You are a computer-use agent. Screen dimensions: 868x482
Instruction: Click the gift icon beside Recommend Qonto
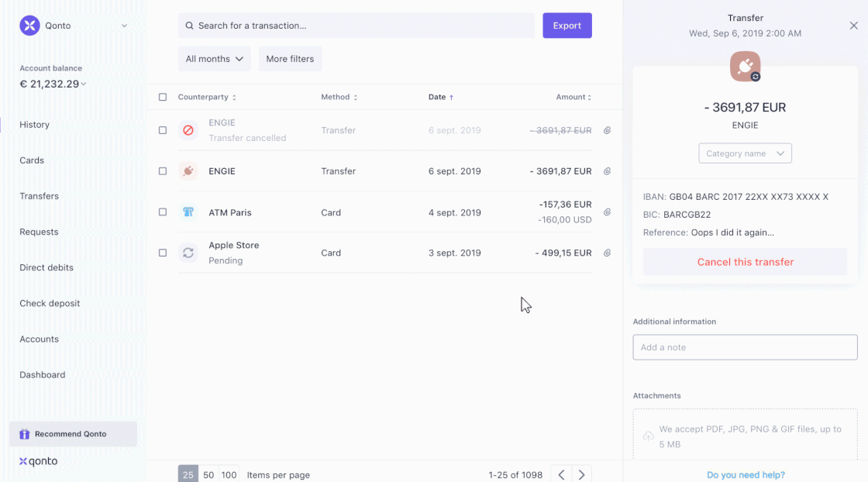click(x=24, y=434)
